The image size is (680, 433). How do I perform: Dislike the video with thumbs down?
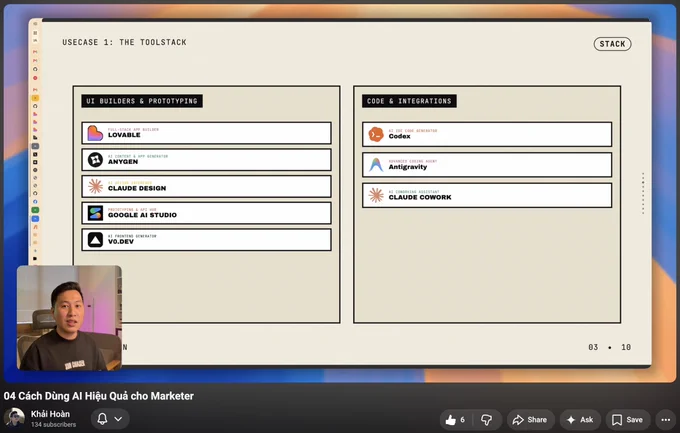tap(486, 420)
